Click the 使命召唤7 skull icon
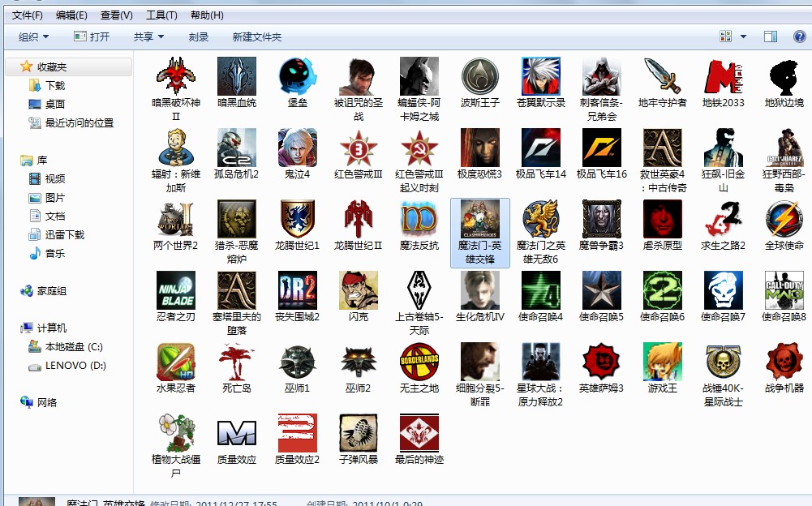The image size is (812, 506). [724, 290]
